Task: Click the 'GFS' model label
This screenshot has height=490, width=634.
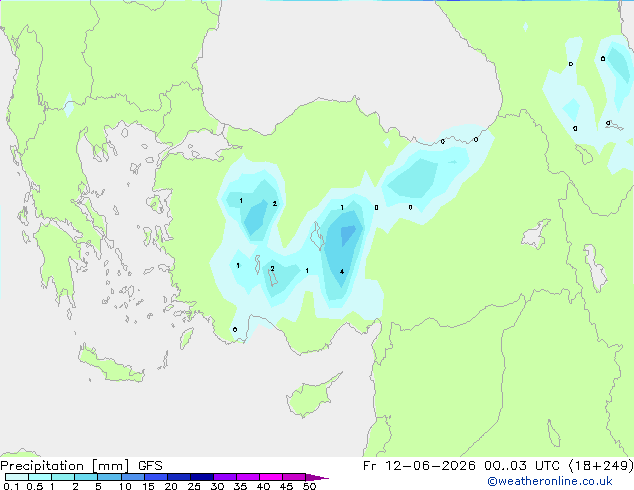Action: [150, 466]
